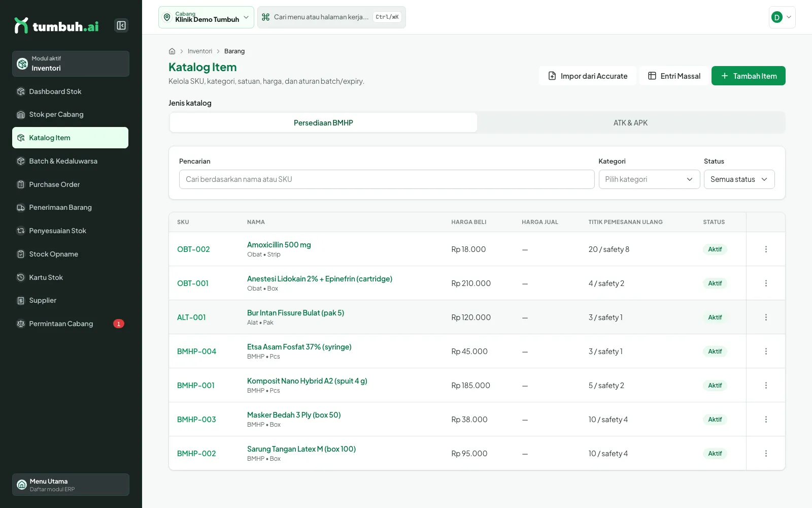Open the actions menu for Bur Intan Fissure Bulat

tap(766, 317)
